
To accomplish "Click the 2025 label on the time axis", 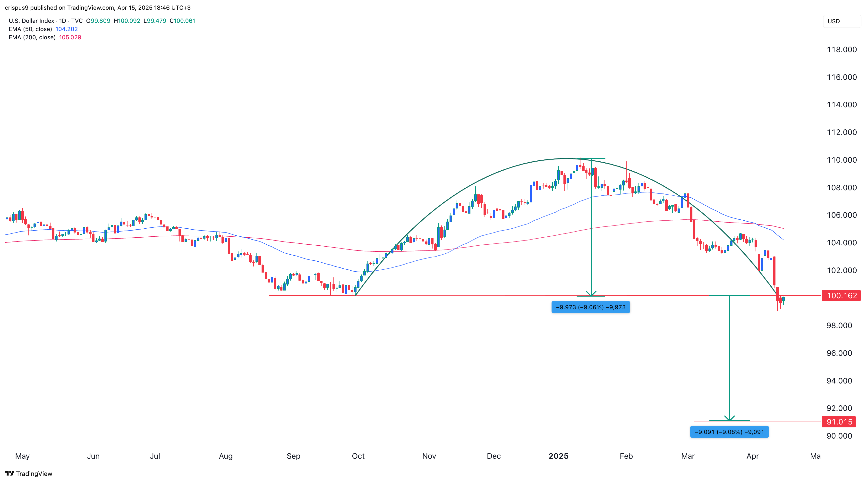I will pyautogui.click(x=558, y=456).
